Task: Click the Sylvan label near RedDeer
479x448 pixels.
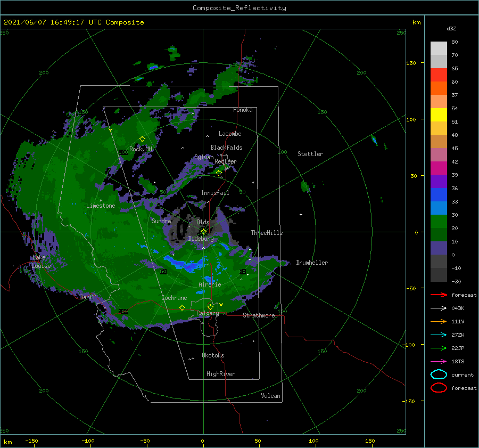Action: (x=204, y=158)
